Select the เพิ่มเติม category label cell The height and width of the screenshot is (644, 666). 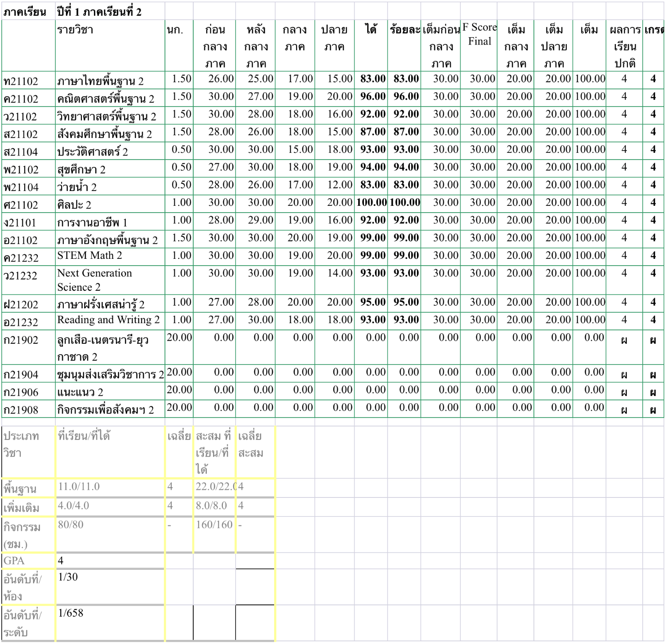click(x=28, y=507)
